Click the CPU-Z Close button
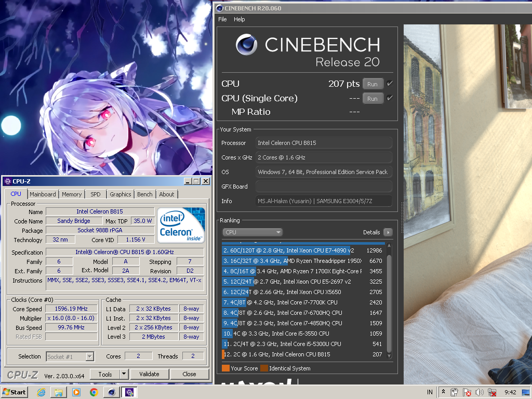The height and width of the screenshot is (399, 532). [x=189, y=374]
